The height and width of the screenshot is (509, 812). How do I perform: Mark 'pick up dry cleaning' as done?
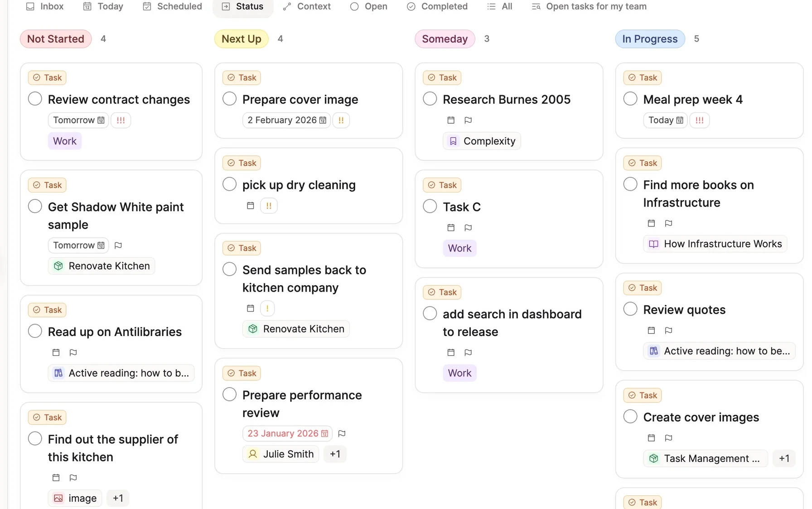[x=229, y=184]
